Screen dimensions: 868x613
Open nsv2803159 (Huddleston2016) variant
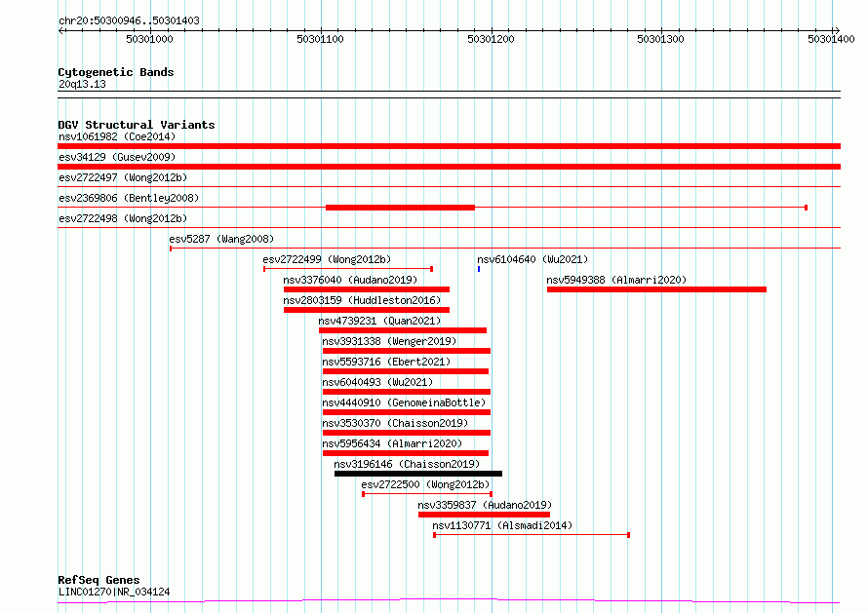click(362, 300)
